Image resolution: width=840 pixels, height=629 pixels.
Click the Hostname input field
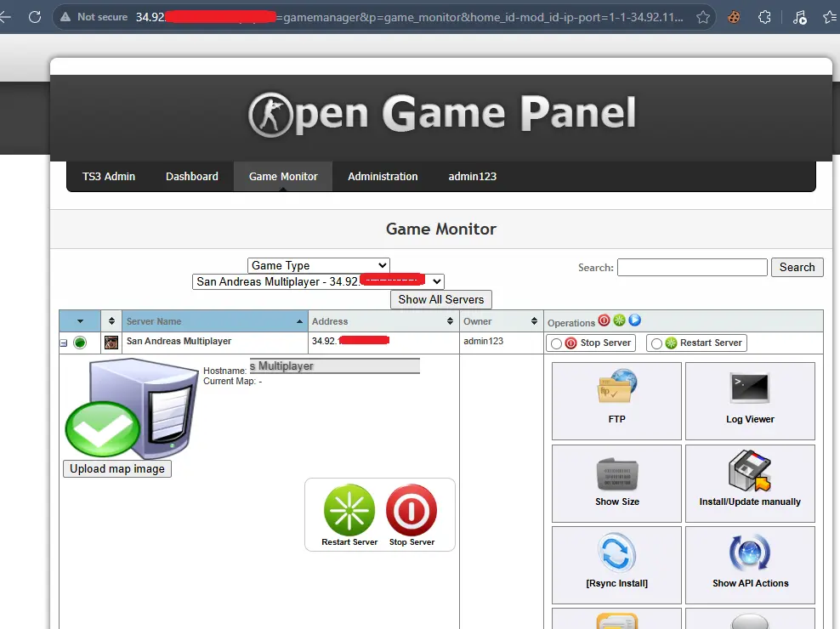(x=335, y=366)
